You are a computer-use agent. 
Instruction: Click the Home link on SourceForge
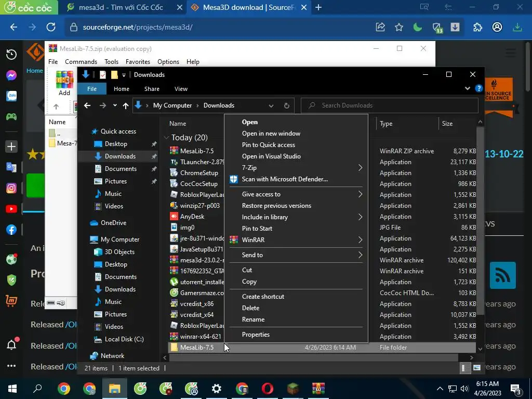35,71
